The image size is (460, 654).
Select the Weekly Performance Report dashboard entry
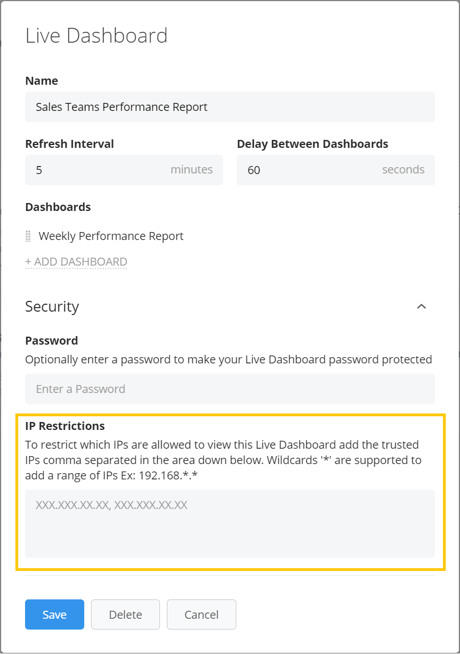coord(111,236)
